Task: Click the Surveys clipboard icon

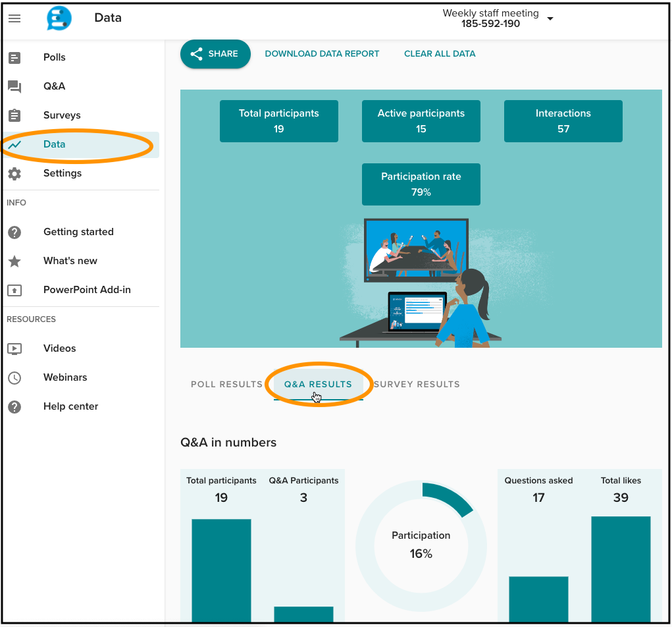Action: click(14, 115)
